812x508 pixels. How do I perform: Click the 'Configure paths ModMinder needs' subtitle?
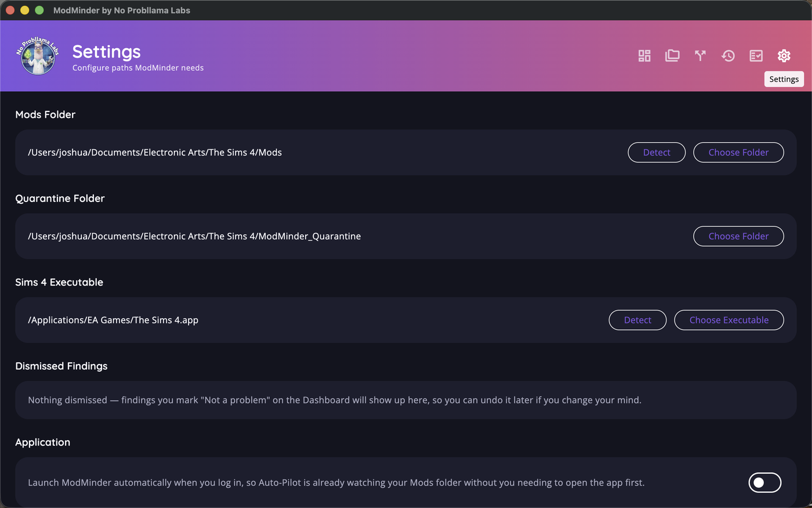click(x=138, y=68)
